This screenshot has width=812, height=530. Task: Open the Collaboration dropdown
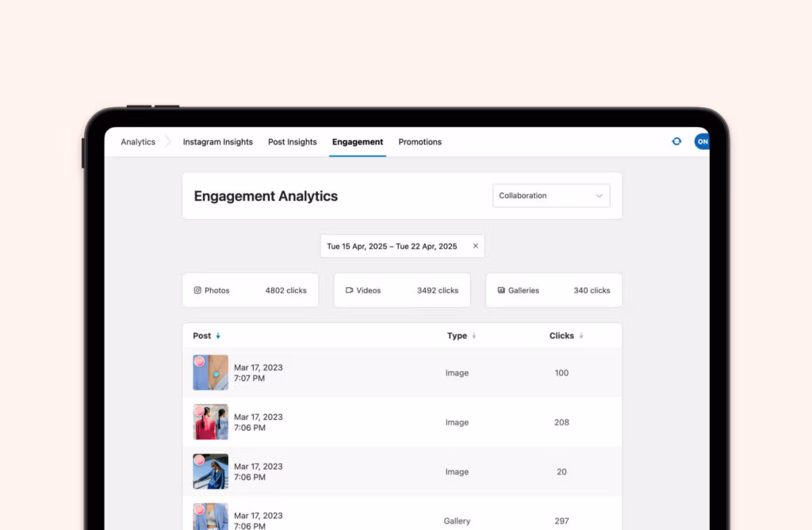click(x=550, y=195)
